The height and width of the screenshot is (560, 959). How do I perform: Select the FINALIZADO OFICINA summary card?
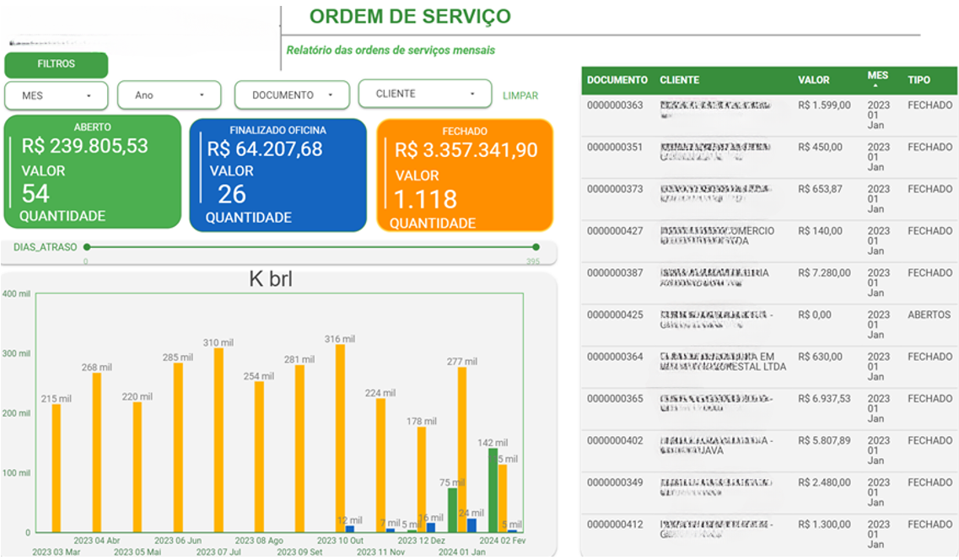277,175
